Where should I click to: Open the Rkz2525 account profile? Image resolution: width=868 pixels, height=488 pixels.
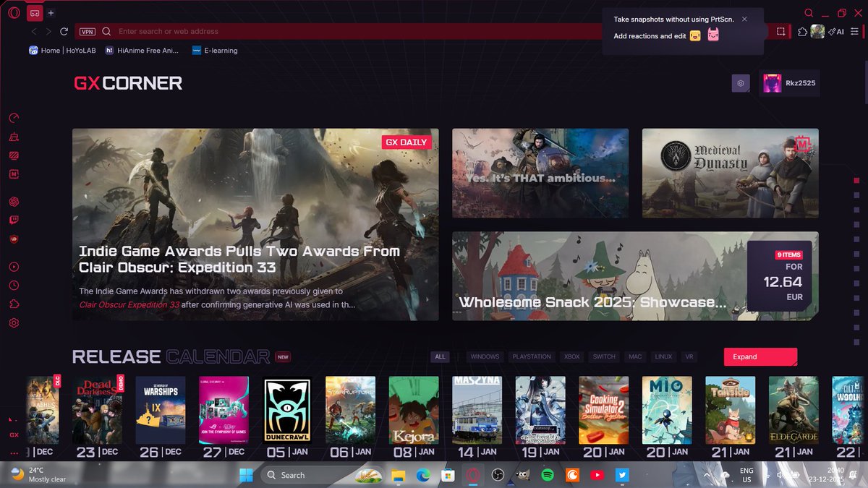click(x=789, y=83)
